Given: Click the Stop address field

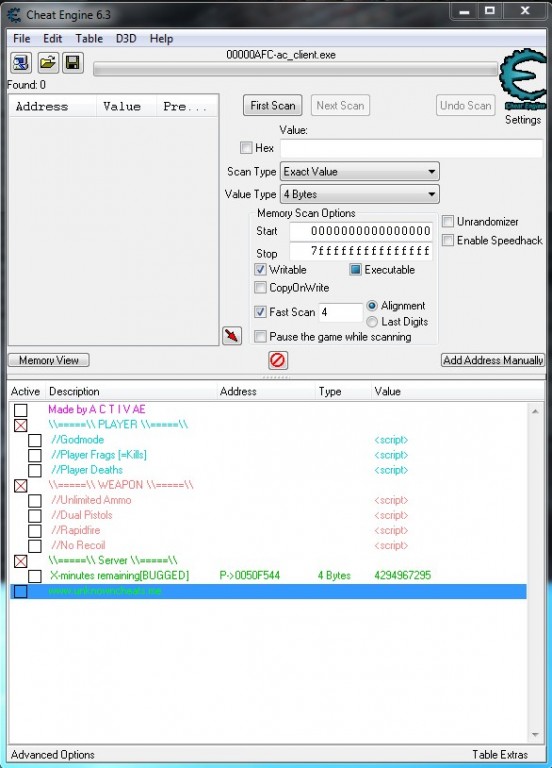Looking at the screenshot, I should coord(361,252).
